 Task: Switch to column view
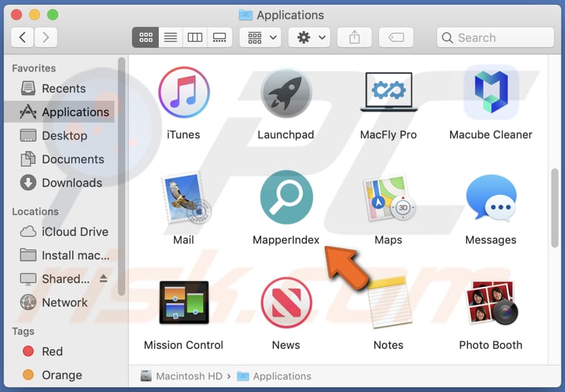[x=195, y=37]
